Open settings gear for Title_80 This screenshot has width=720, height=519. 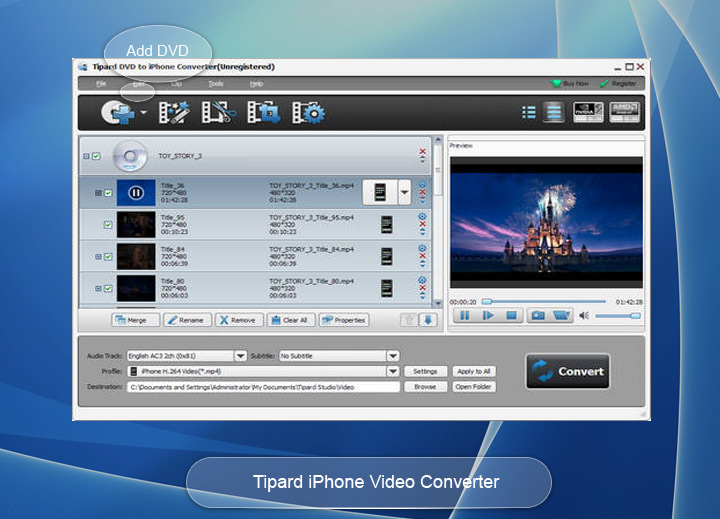(422, 280)
